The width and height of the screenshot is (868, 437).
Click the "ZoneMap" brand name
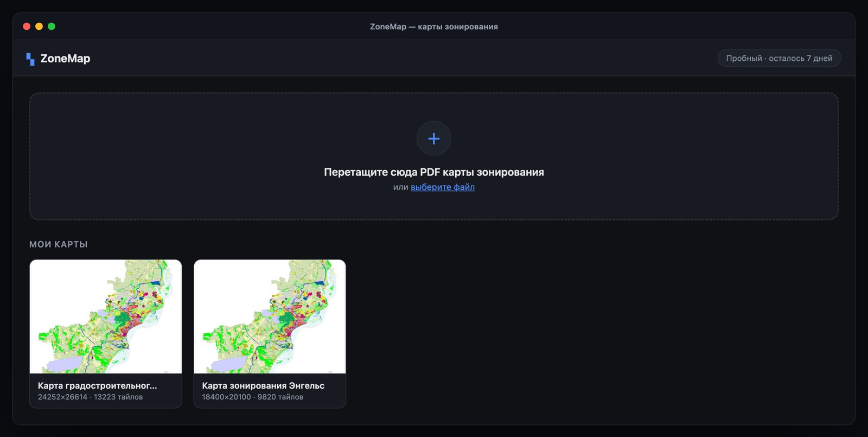pyautogui.click(x=65, y=59)
